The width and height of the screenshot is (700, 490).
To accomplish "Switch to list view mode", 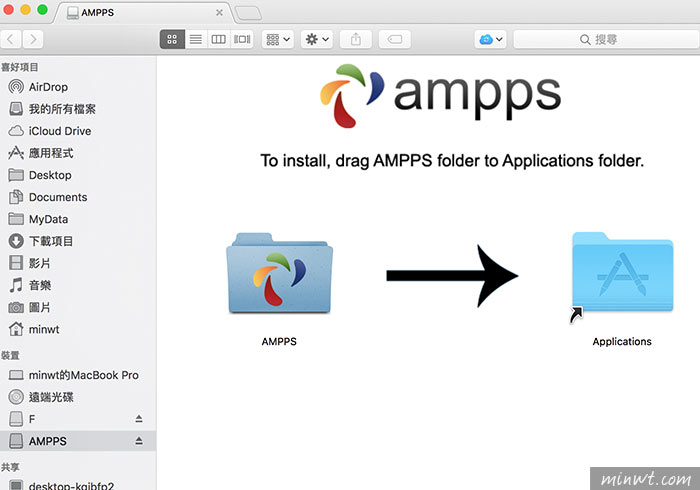I will pos(196,39).
